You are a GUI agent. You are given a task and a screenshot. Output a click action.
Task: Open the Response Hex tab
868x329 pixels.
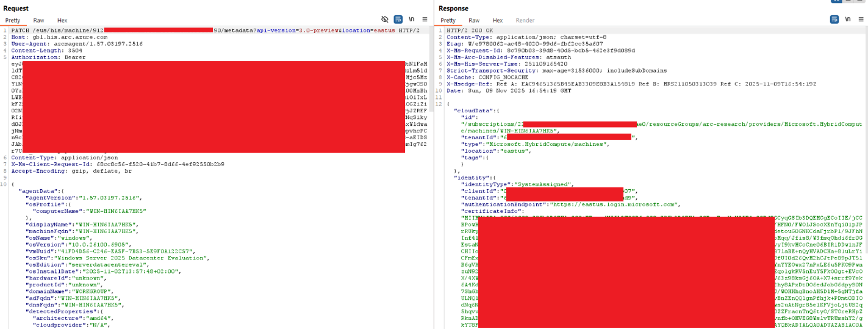498,21
